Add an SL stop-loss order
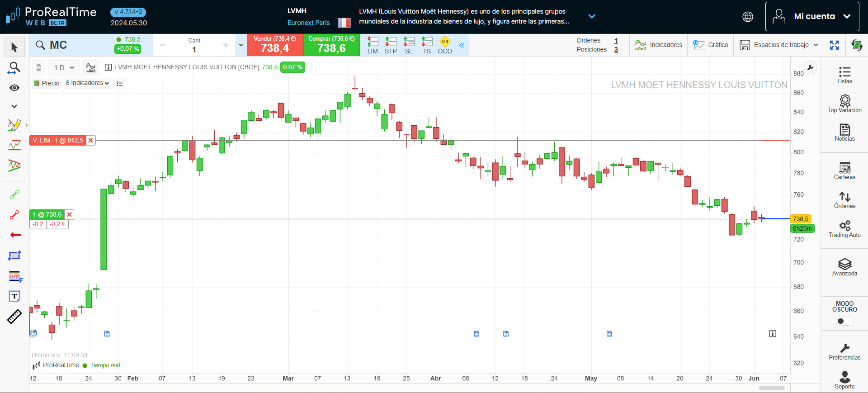 [409, 45]
